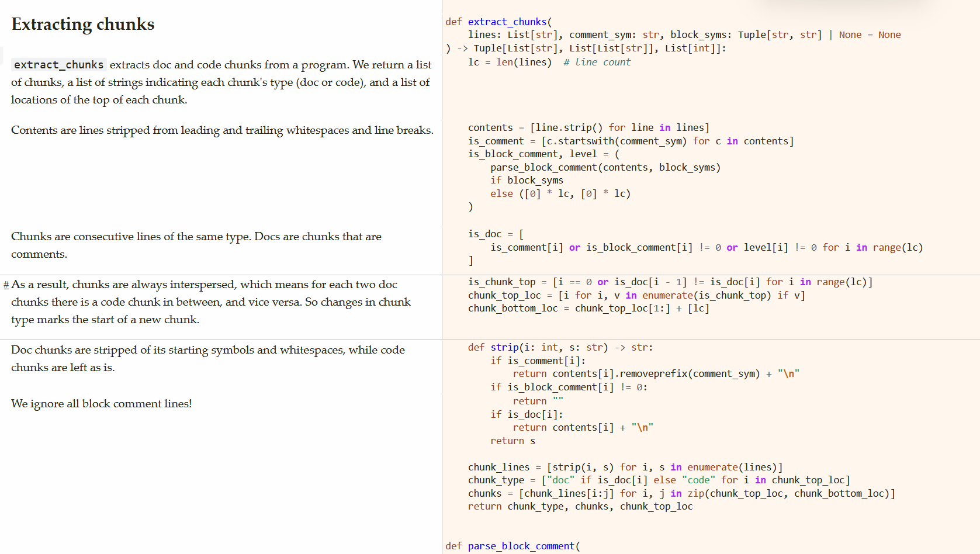Click the paragraph starting "As a result, chunks"
The image size is (980, 554).
[x=211, y=302]
